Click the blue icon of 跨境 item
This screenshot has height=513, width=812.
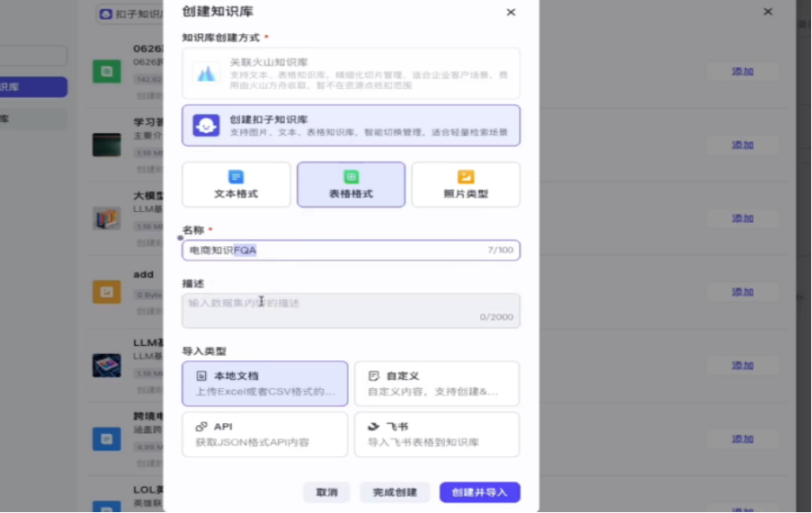tap(107, 439)
